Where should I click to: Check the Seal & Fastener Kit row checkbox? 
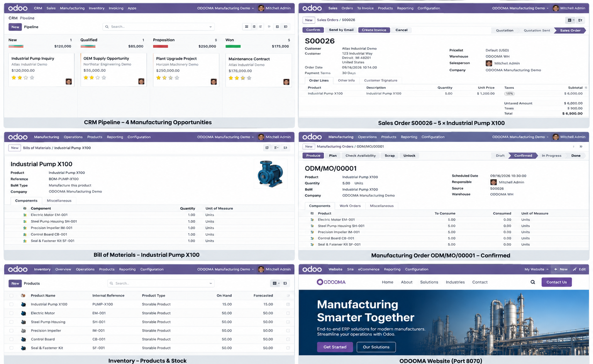pos(11,348)
